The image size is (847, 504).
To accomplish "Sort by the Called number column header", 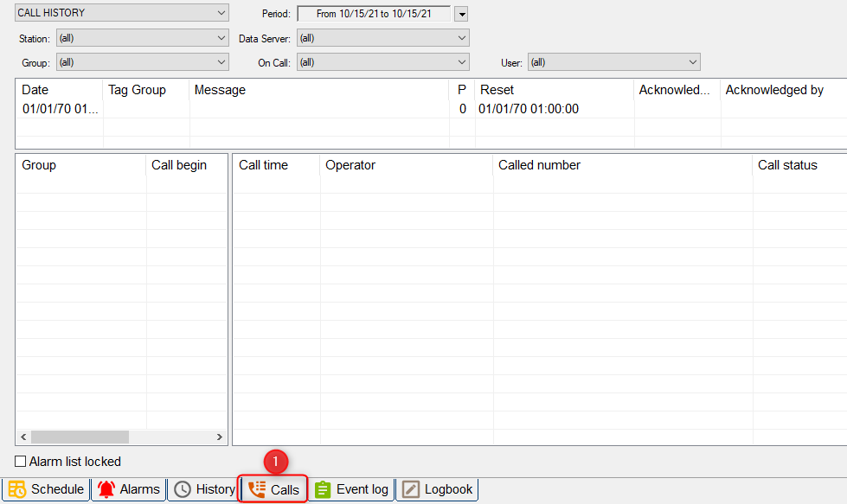I will point(622,165).
